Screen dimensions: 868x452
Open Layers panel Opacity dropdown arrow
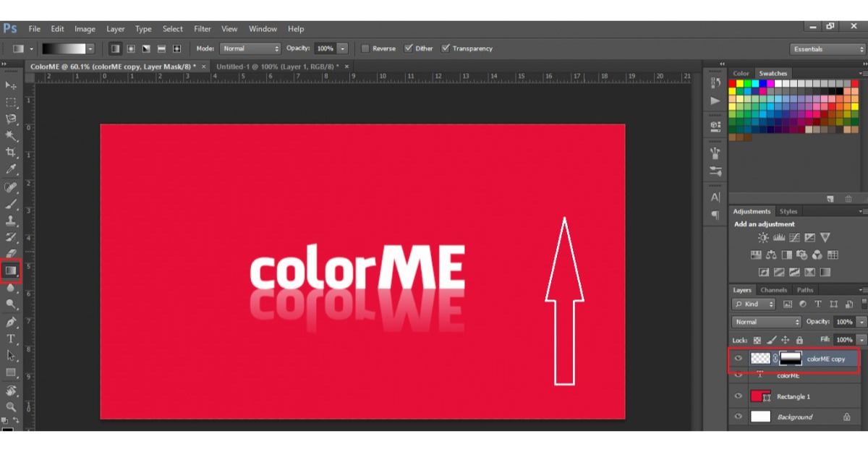[x=861, y=322]
